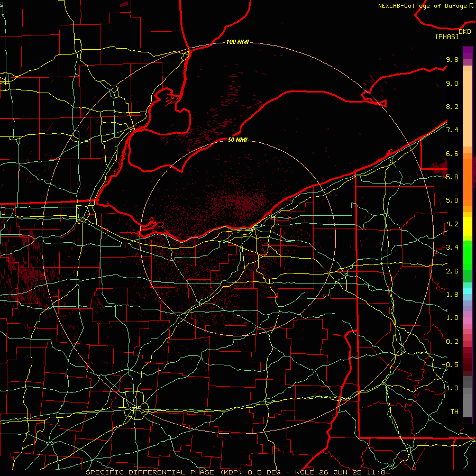This screenshot has width=476, height=476.
Task: Click the 9.8 value on the scale
Action: (452, 59)
